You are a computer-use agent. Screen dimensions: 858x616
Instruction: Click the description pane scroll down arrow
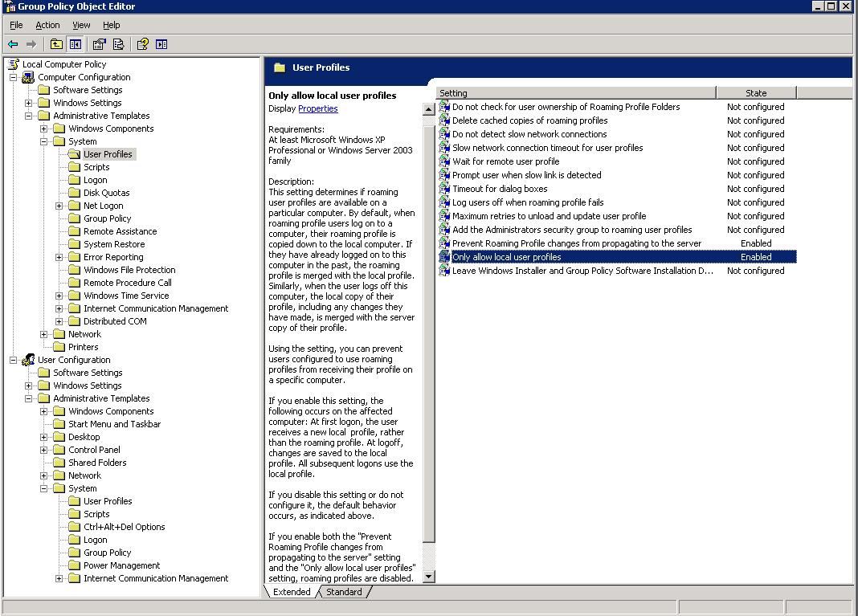(428, 576)
